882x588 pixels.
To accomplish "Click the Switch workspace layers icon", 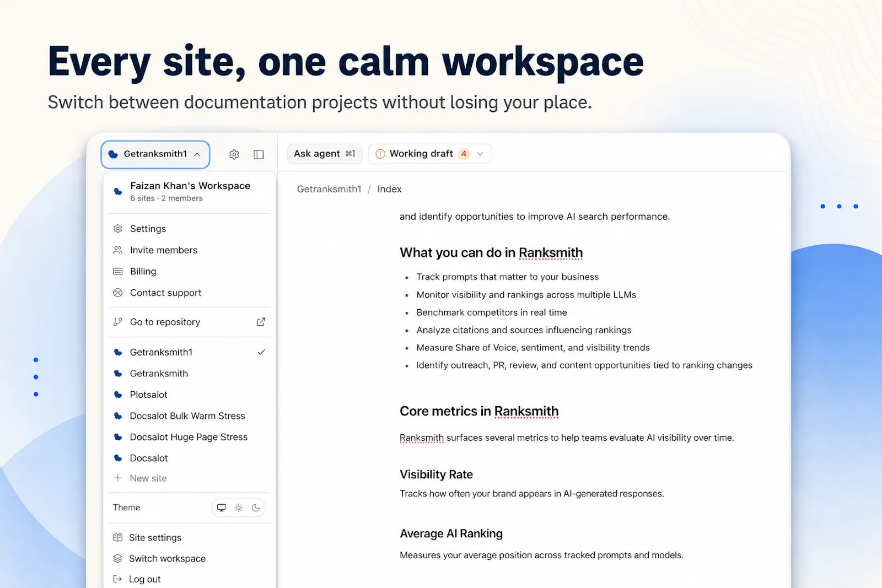I will [x=117, y=558].
